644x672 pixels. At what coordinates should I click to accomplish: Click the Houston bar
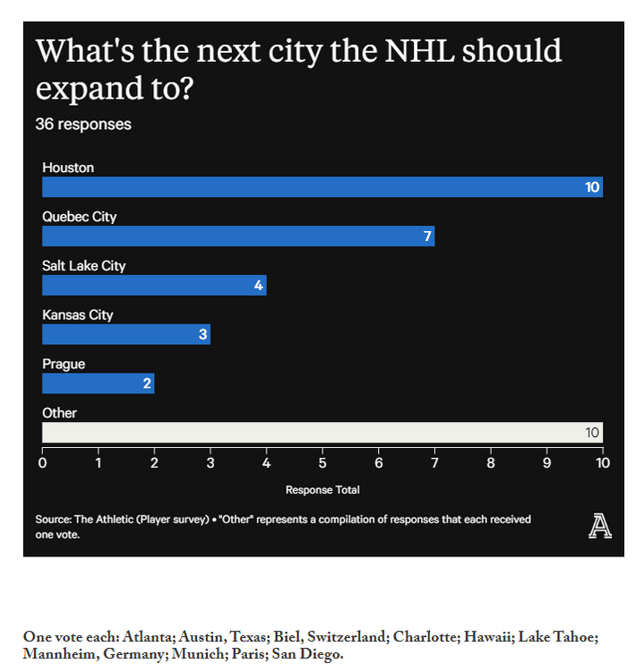(322, 187)
